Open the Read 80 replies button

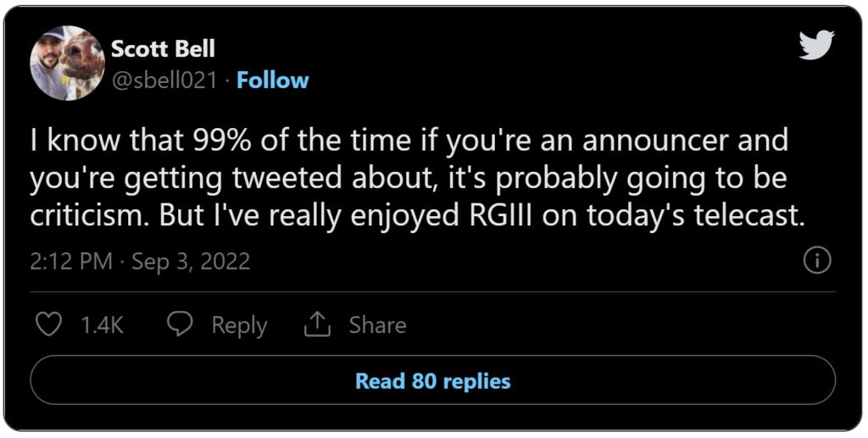point(433,380)
